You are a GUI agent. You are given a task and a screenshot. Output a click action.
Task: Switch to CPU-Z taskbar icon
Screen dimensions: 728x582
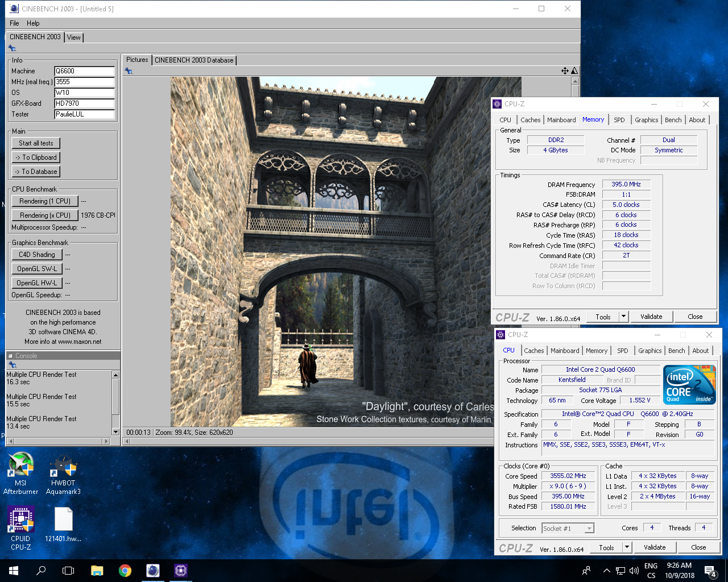click(181, 571)
